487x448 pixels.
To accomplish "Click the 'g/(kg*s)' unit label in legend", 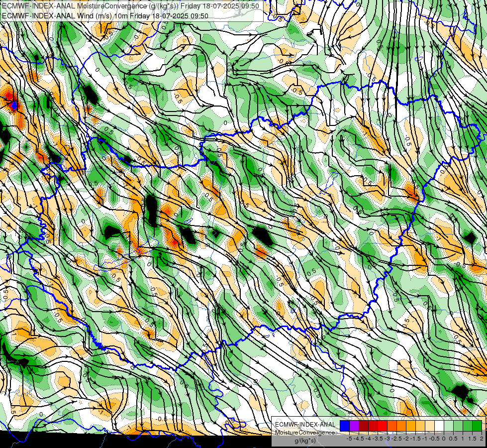I will [305, 441].
